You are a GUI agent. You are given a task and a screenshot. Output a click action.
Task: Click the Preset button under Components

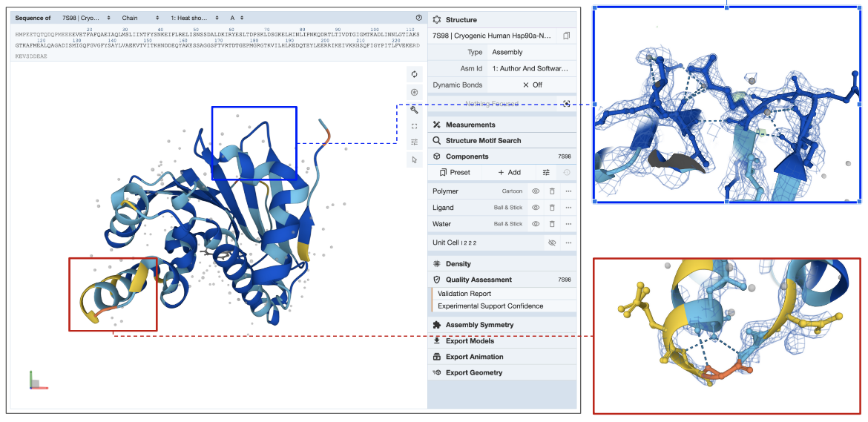[455, 172]
